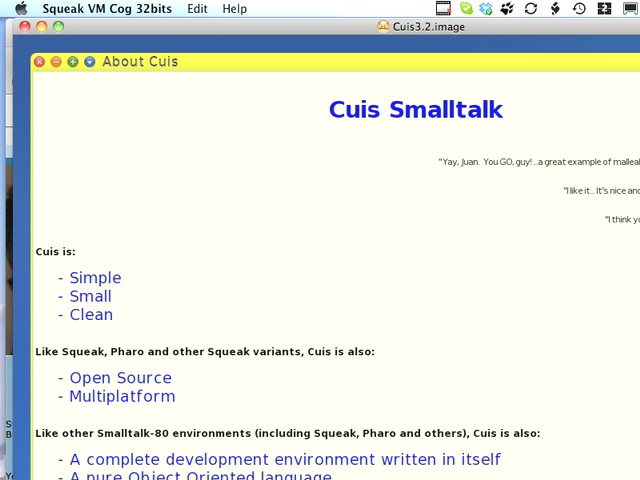Viewport: 640px width, 480px height.
Task: Click the filmstrip screen recorder menu bar icon
Action: pyautogui.click(x=443, y=8)
